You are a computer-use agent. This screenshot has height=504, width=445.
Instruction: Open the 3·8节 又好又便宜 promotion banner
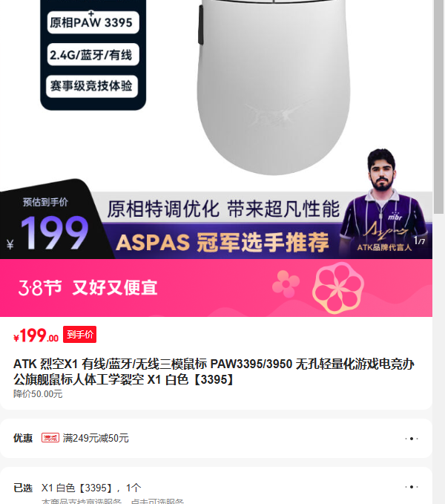216,288
